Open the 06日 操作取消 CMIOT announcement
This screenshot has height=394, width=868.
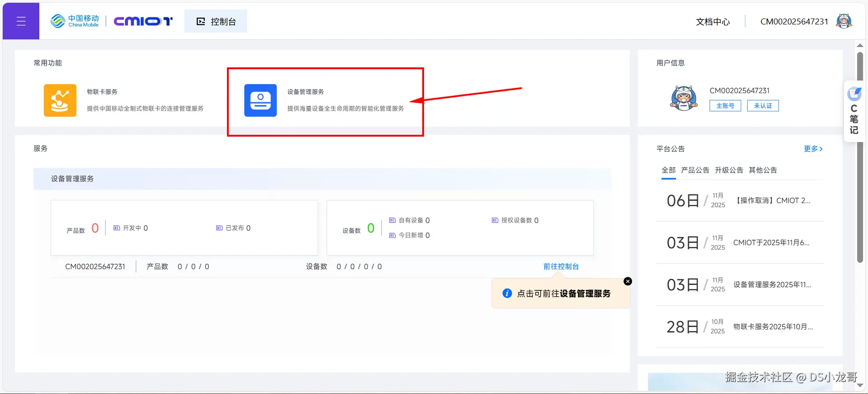click(740, 200)
